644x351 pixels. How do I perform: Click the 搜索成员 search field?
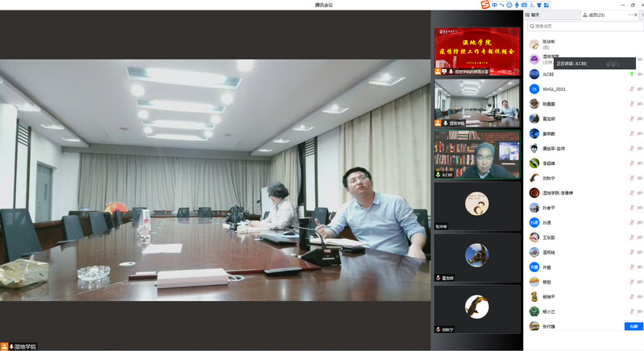click(x=584, y=27)
